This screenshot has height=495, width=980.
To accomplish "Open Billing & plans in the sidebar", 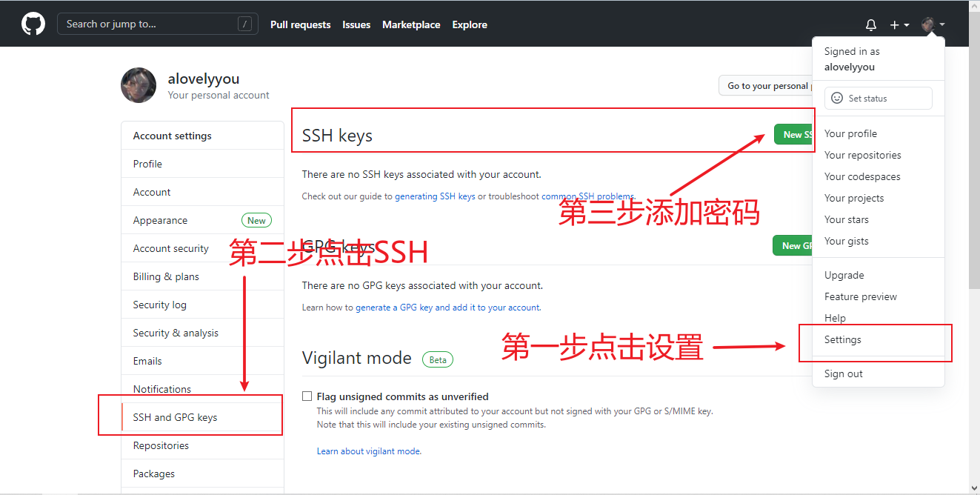I will tap(202, 276).
